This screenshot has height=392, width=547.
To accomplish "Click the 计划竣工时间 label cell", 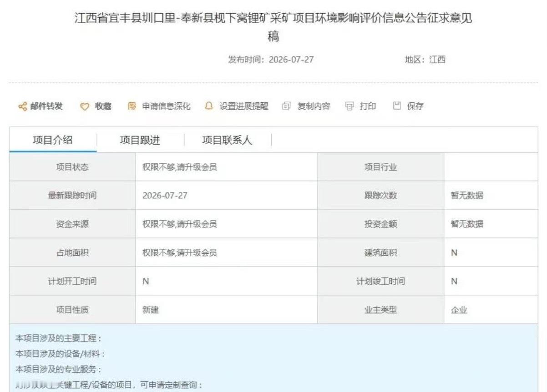I will [381, 281].
